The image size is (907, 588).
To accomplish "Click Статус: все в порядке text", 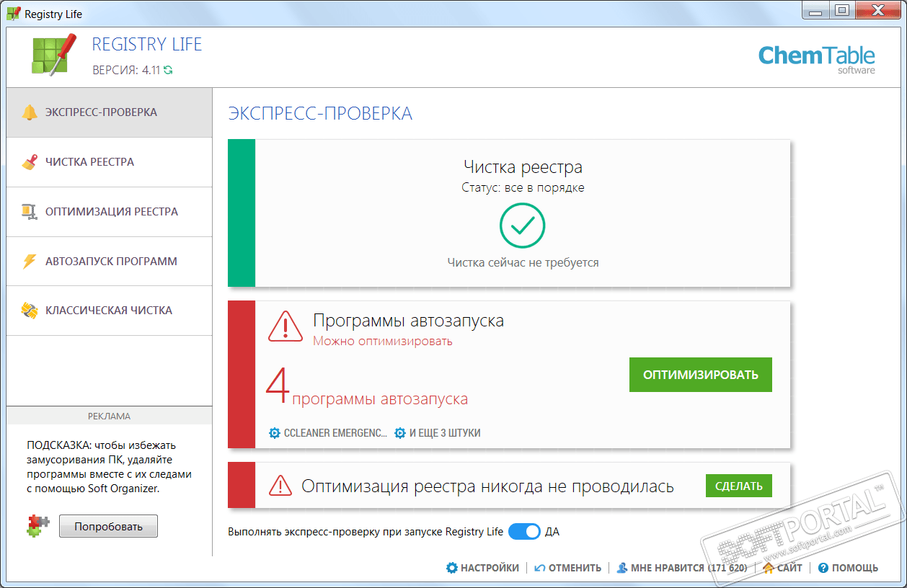I will tap(523, 187).
